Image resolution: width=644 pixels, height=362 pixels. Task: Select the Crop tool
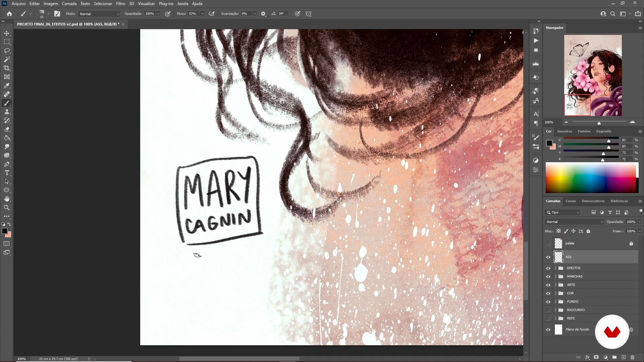[7, 68]
